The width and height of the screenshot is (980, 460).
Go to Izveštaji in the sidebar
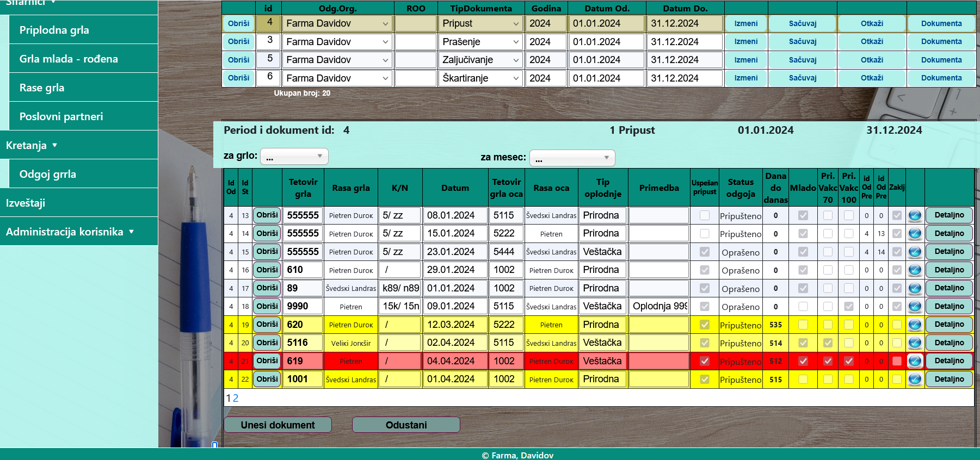point(26,203)
